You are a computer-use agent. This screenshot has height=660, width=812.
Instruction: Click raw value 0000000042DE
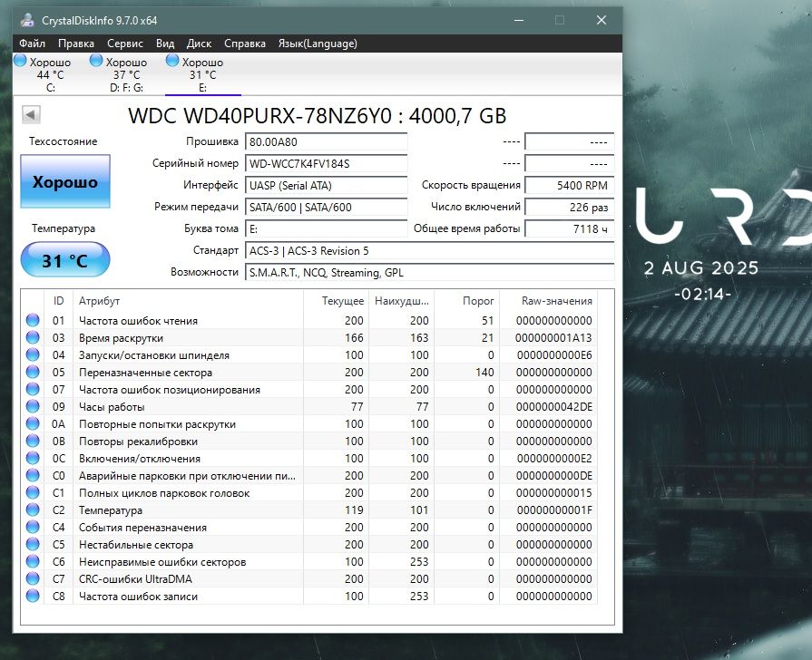pos(553,407)
